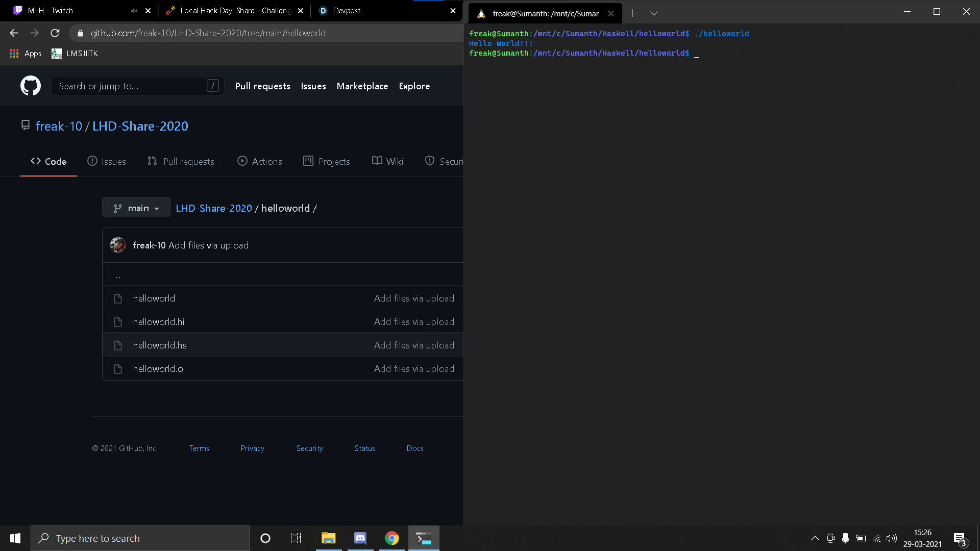Toggle the system volume icon in tray
Viewport: 980px width, 551px height.
point(891,538)
